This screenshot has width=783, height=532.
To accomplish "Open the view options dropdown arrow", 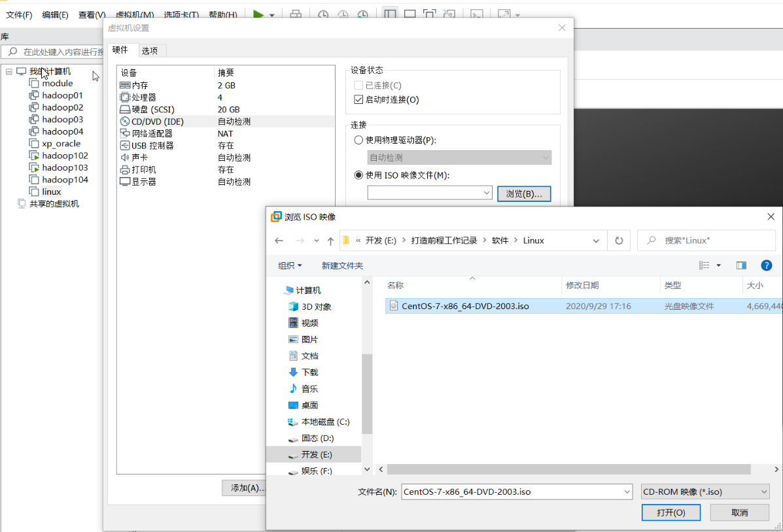I will click(x=719, y=265).
